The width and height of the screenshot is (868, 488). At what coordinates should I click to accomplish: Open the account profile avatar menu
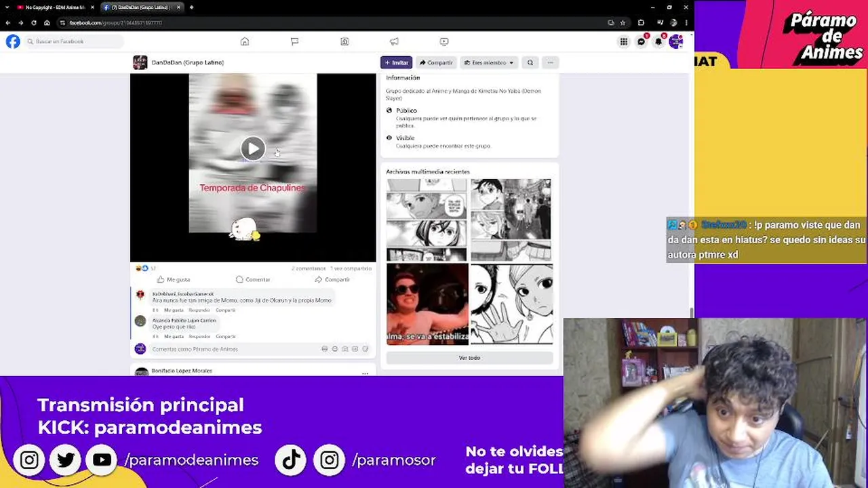coord(676,41)
